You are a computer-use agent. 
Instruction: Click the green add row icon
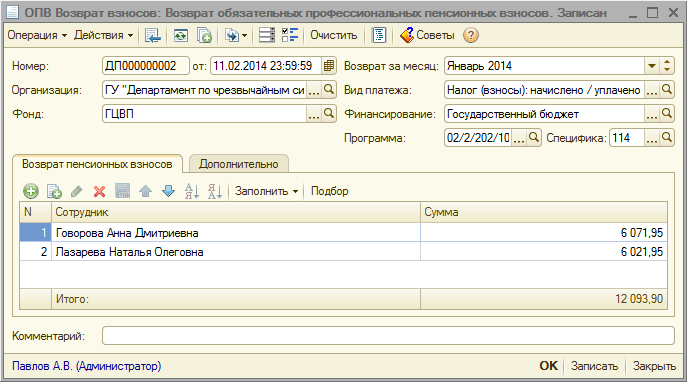pos(31,191)
